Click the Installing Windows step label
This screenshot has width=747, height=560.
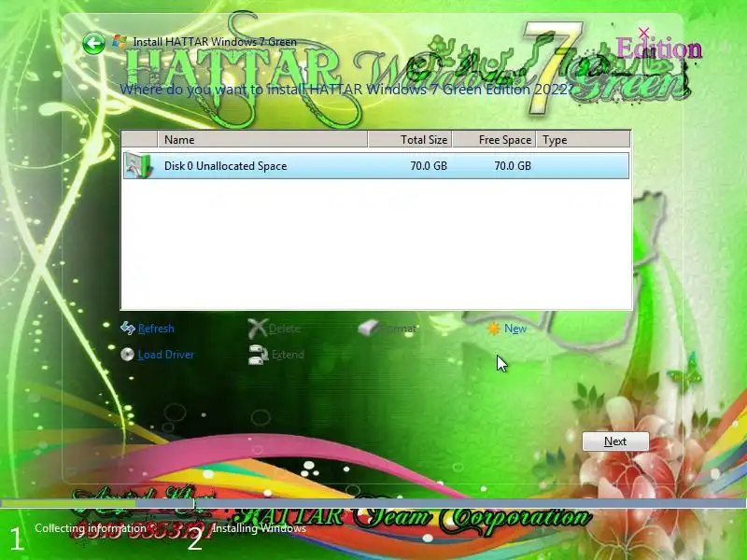(259, 528)
